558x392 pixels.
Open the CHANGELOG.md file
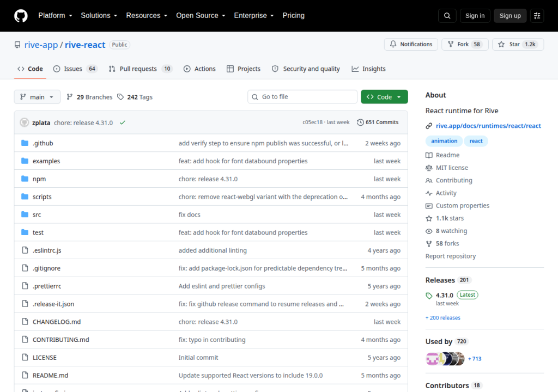click(x=57, y=322)
